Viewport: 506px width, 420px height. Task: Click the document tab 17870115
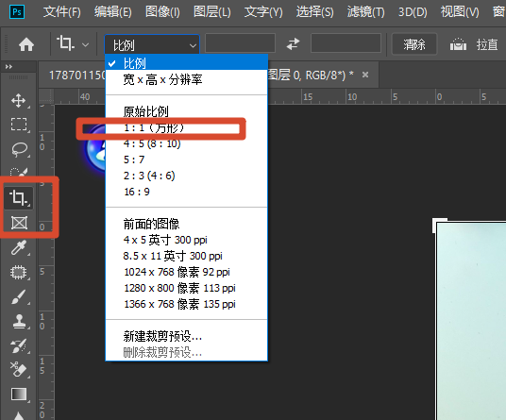tap(77, 76)
